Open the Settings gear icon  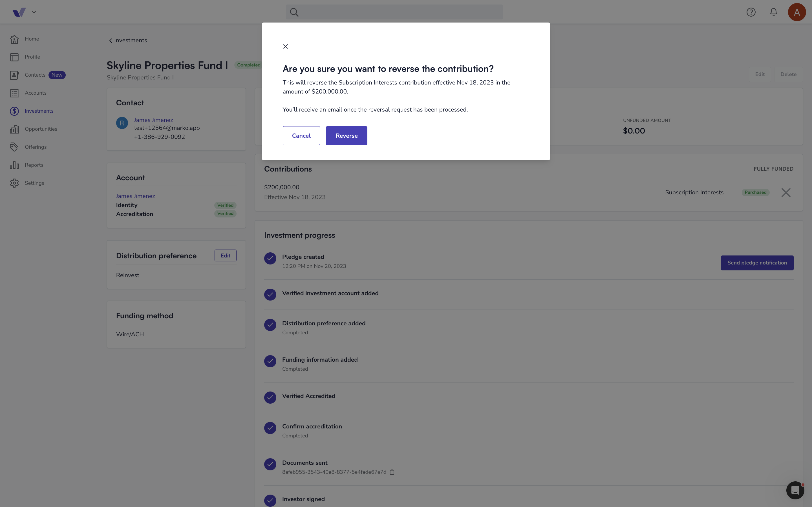[x=14, y=183]
